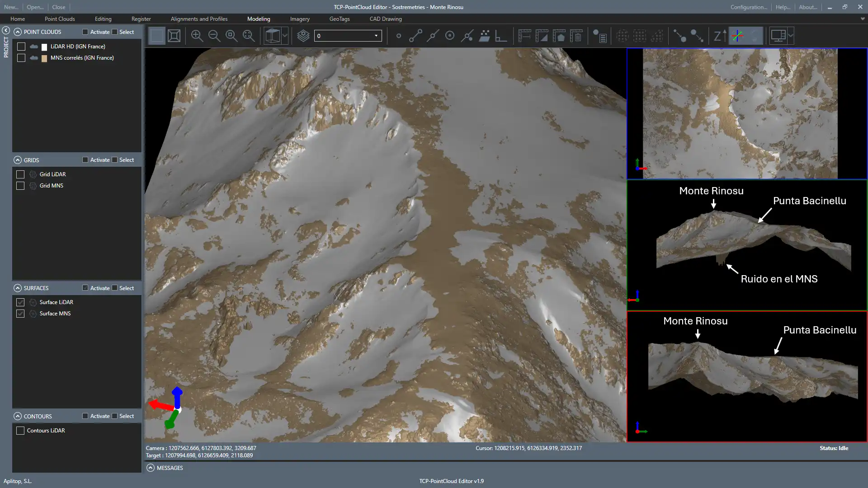The width and height of the screenshot is (868, 488).
Task: Toggle the colored XYZ axes icon
Action: coord(737,36)
